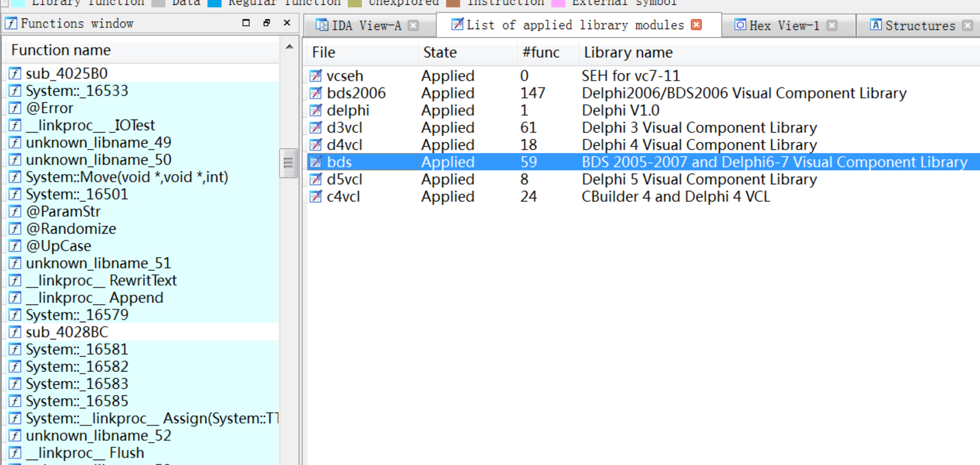Viewport: 980px width, 465px height.
Task: Click the functions list scrollbar thumb
Action: 288,163
